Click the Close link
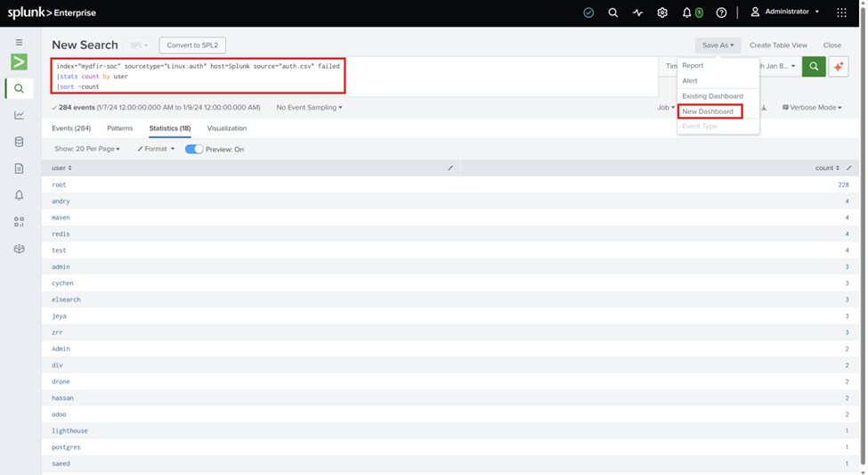The image size is (868, 475). coord(832,45)
